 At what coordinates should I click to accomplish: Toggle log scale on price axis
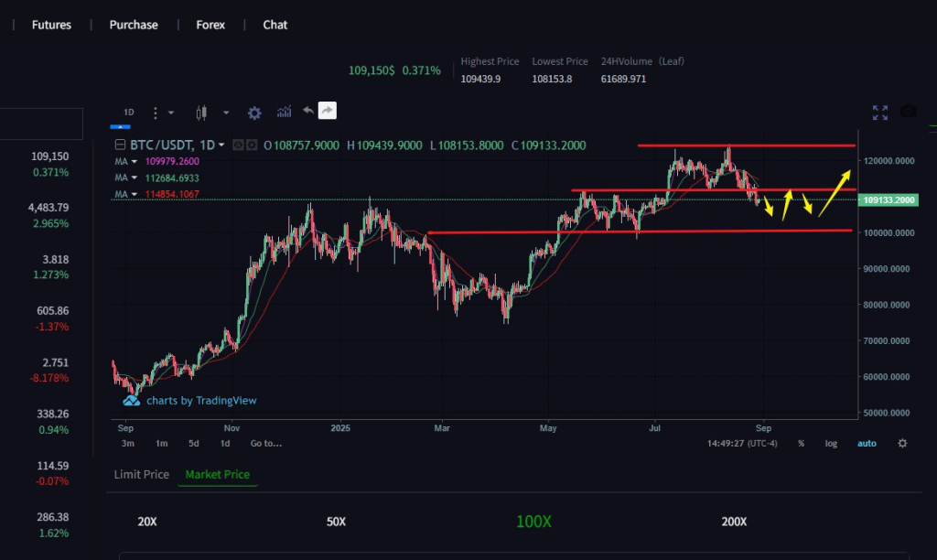(x=831, y=444)
